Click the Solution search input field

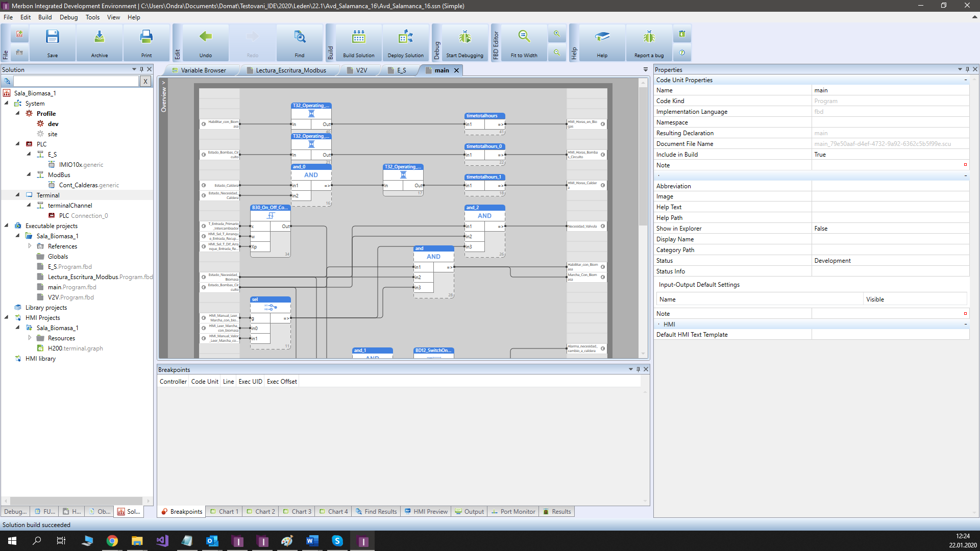point(76,81)
